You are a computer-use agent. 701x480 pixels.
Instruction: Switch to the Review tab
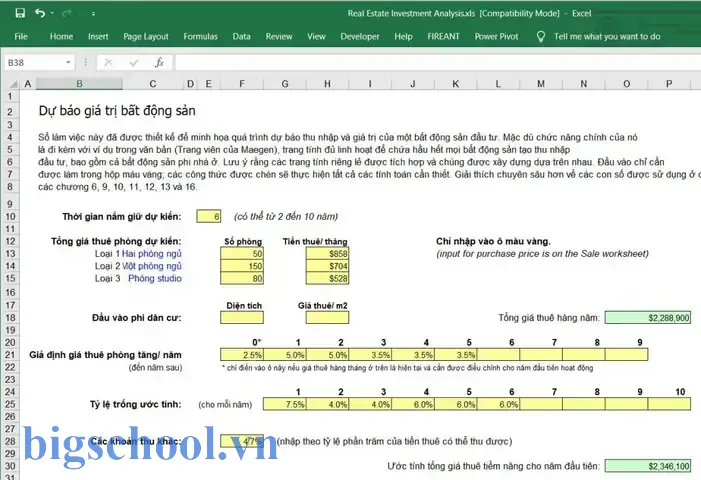[x=279, y=37]
